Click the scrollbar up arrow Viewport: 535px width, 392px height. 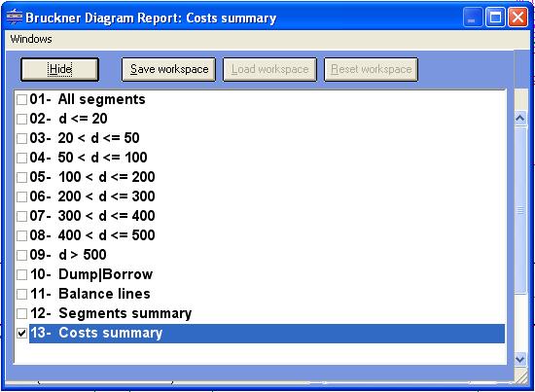click(520, 119)
